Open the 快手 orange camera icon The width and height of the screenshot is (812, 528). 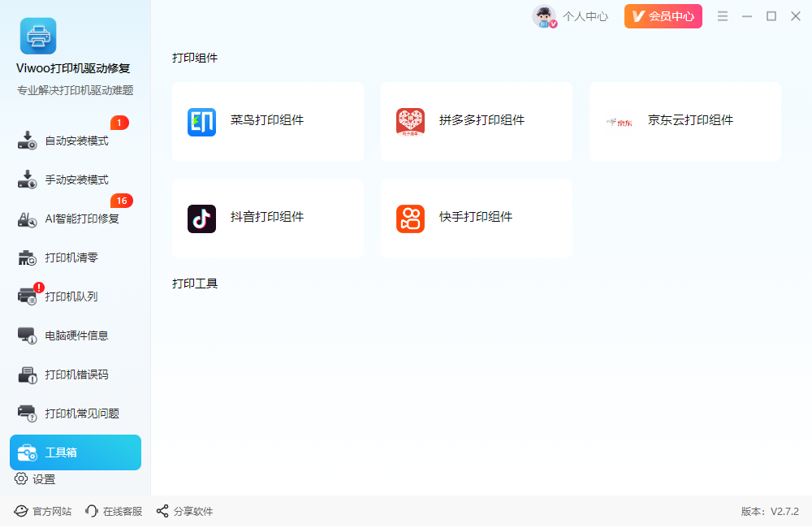coord(410,219)
